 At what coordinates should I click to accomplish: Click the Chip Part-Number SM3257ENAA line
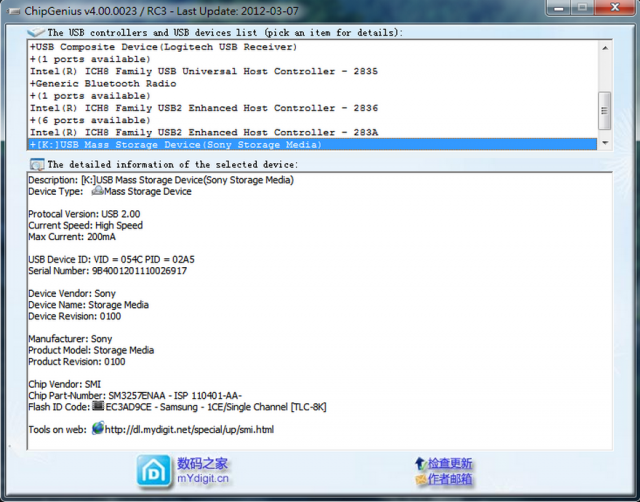(x=135, y=396)
